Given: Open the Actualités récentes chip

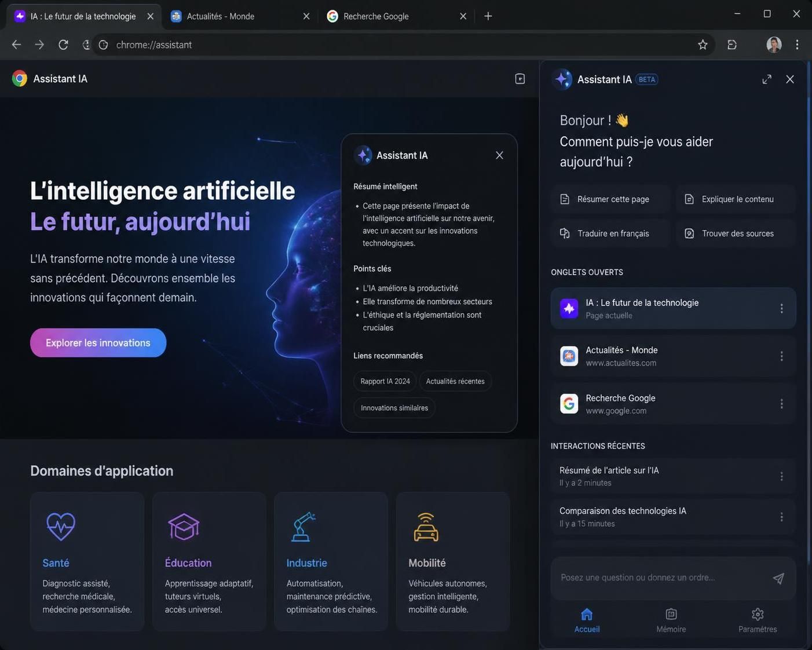Looking at the screenshot, I should point(455,381).
